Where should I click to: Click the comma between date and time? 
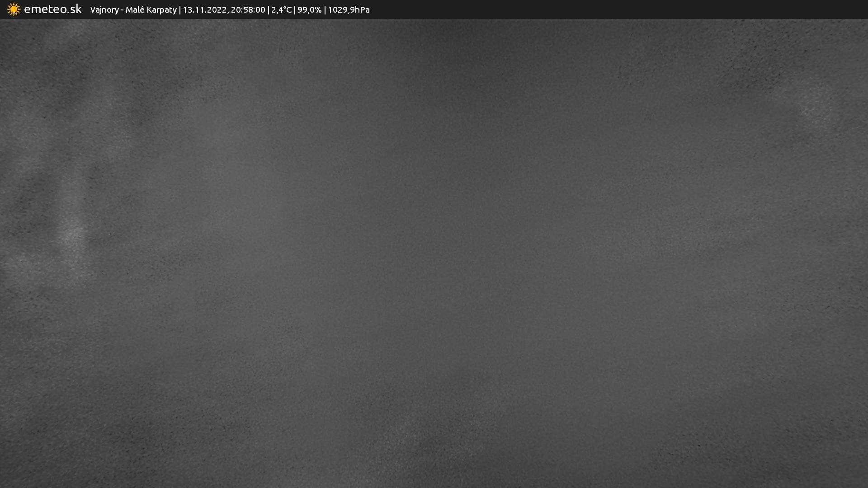pos(228,13)
